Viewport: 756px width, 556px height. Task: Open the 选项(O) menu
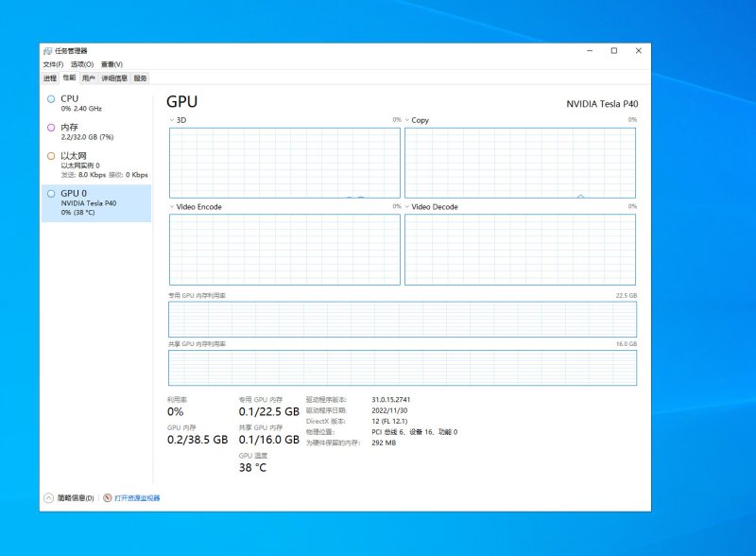[x=82, y=64]
